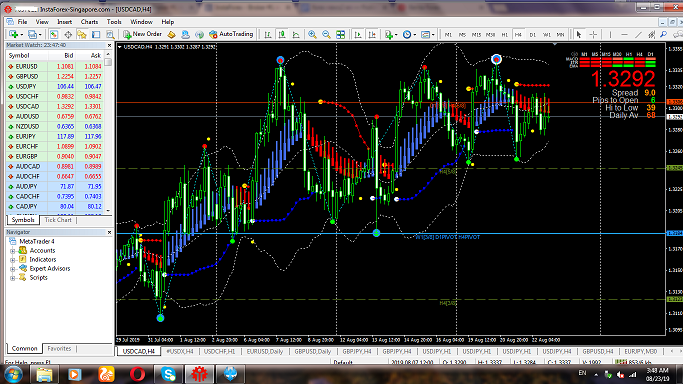Select the Horizontal Line drawing tool
Screen dimensions: 683x384
click(x=624, y=34)
